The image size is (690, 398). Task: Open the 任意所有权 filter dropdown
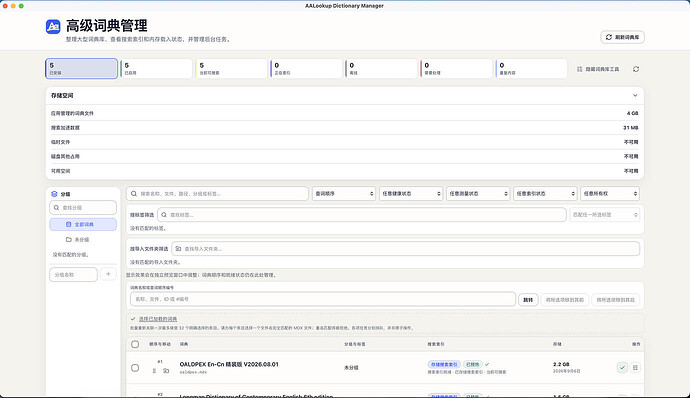coord(610,194)
